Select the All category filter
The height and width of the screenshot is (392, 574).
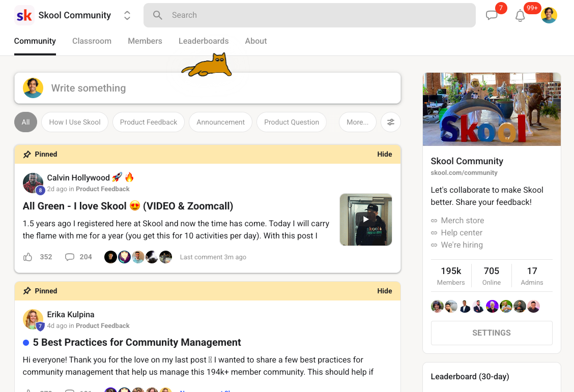coord(25,122)
